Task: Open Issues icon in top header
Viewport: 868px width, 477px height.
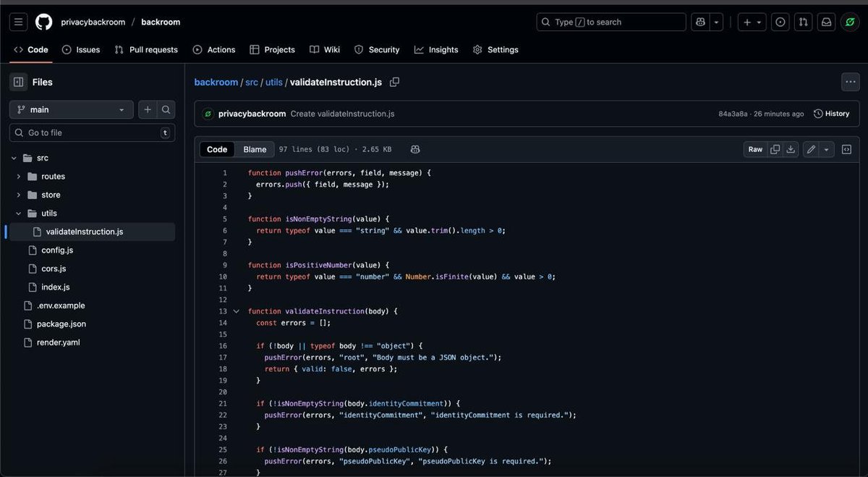Action: 780,22
